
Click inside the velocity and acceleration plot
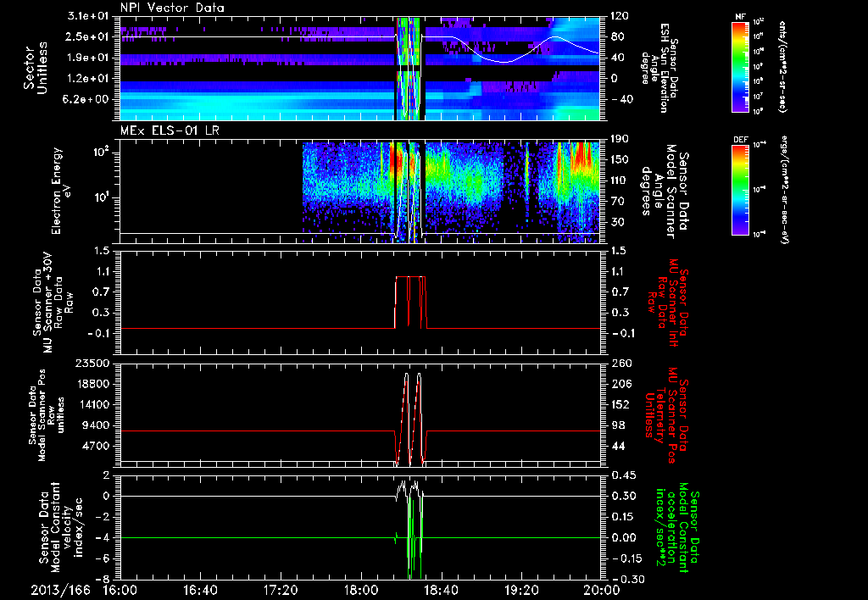[x=360, y=527]
